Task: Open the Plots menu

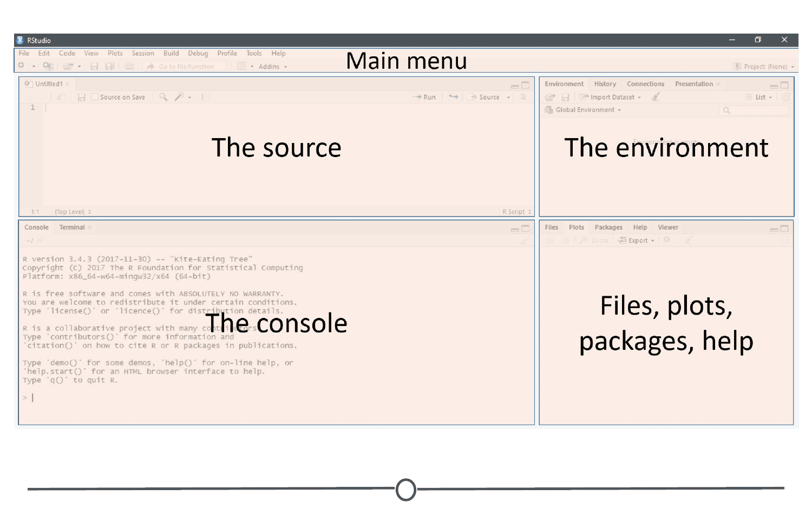Action: point(115,53)
